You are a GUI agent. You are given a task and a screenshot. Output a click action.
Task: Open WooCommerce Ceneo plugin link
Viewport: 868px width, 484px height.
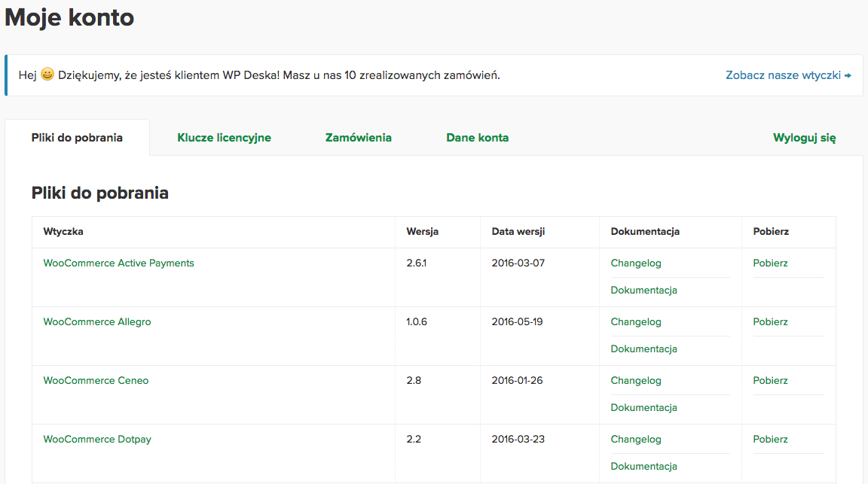(96, 381)
